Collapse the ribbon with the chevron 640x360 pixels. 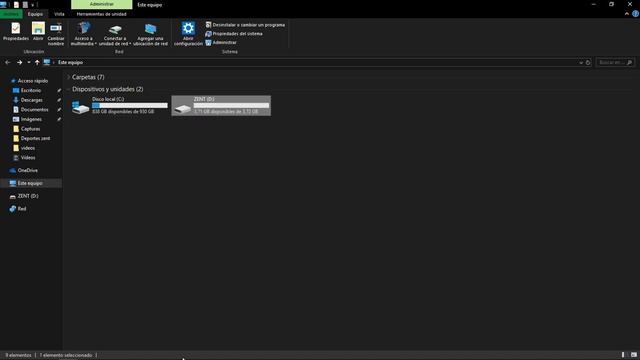coord(627,14)
